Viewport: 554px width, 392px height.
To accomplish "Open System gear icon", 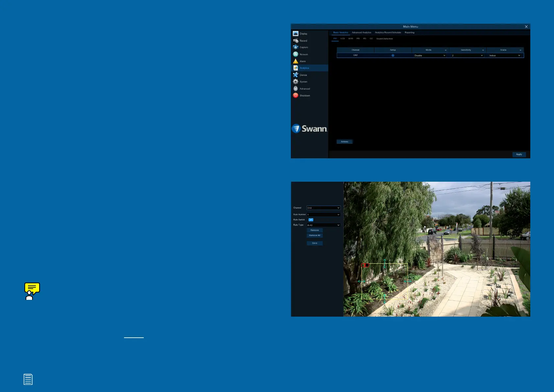I will [x=295, y=82].
